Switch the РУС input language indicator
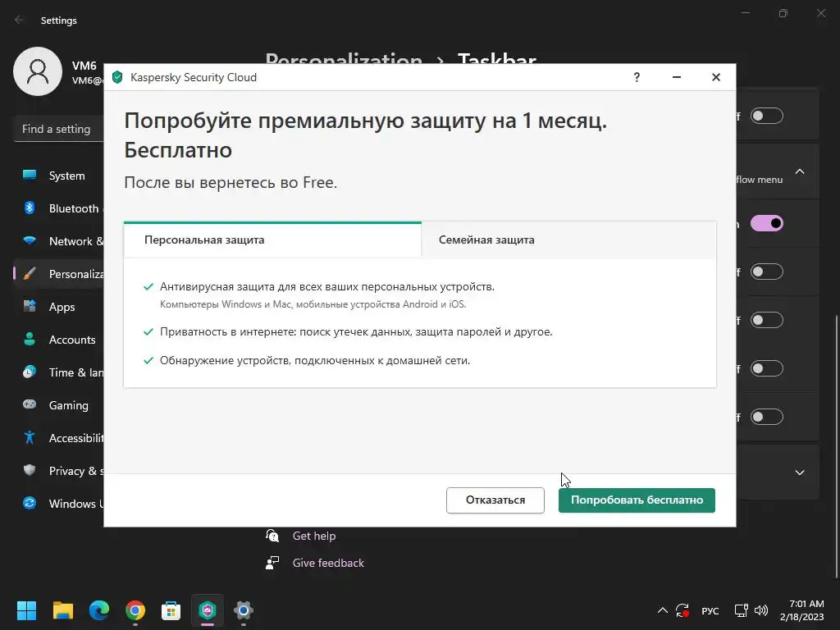Image resolution: width=840 pixels, height=630 pixels. (710, 610)
